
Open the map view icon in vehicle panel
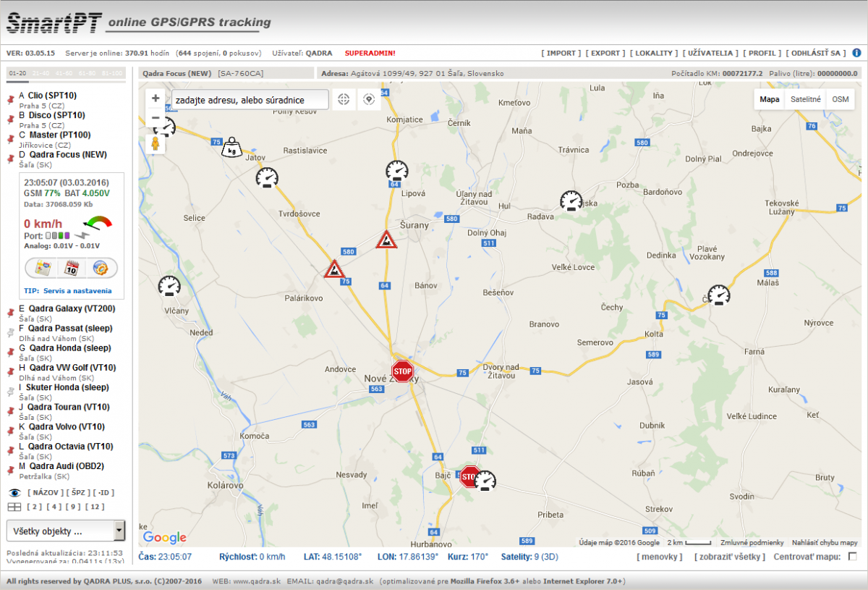point(43,268)
